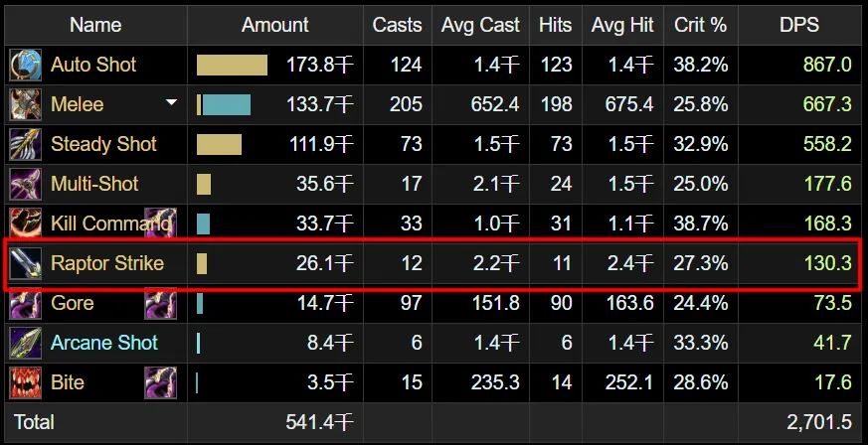Select Gore avg hit 163.6

click(x=629, y=303)
